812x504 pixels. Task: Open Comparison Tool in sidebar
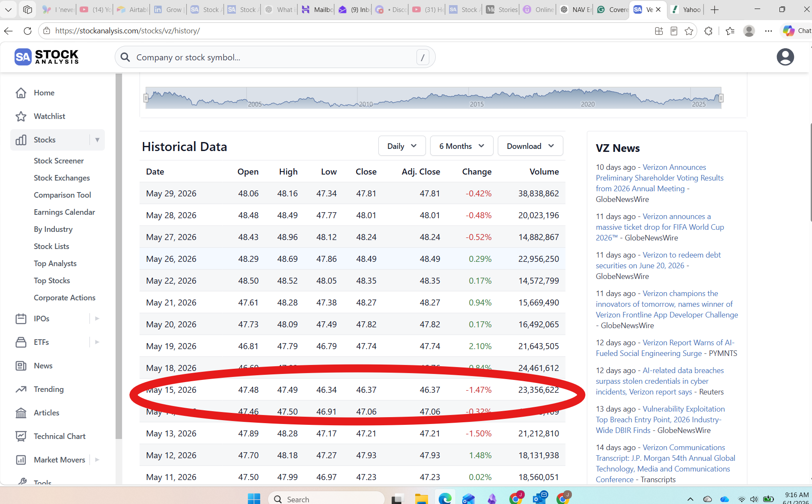pyautogui.click(x=62, y=195)
